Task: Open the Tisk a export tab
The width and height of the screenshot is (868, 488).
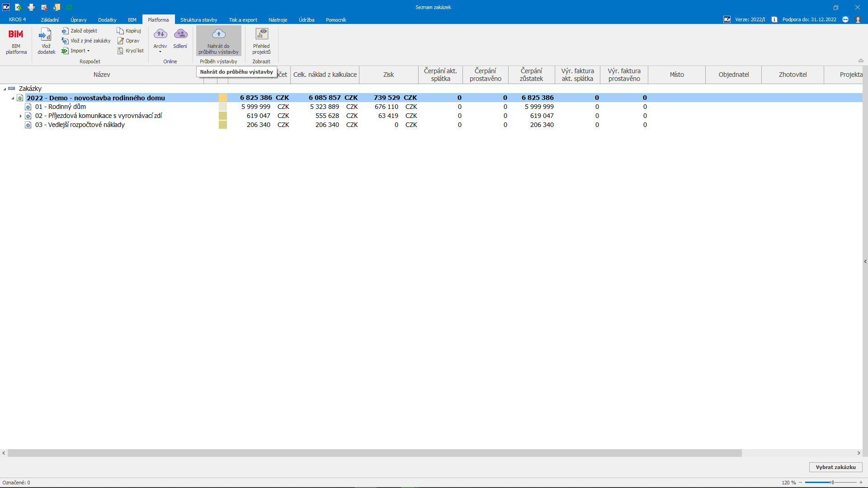Action: click(x=243, y=20)
